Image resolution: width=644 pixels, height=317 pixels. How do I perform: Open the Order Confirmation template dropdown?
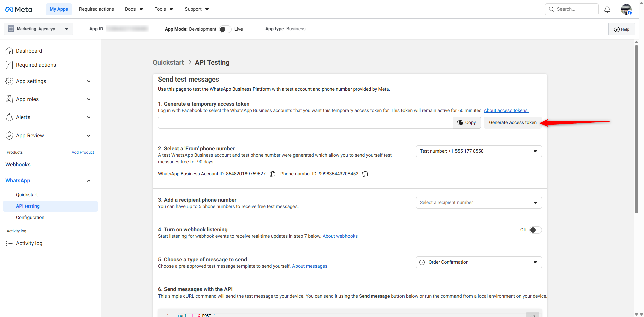(479, 262)
